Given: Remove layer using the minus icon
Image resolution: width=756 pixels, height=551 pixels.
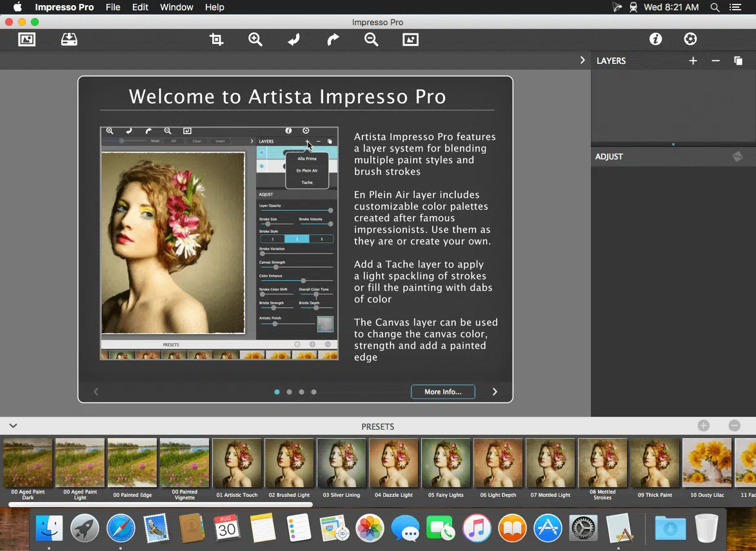Looking at the screenshot, I should tap(715, 61).
